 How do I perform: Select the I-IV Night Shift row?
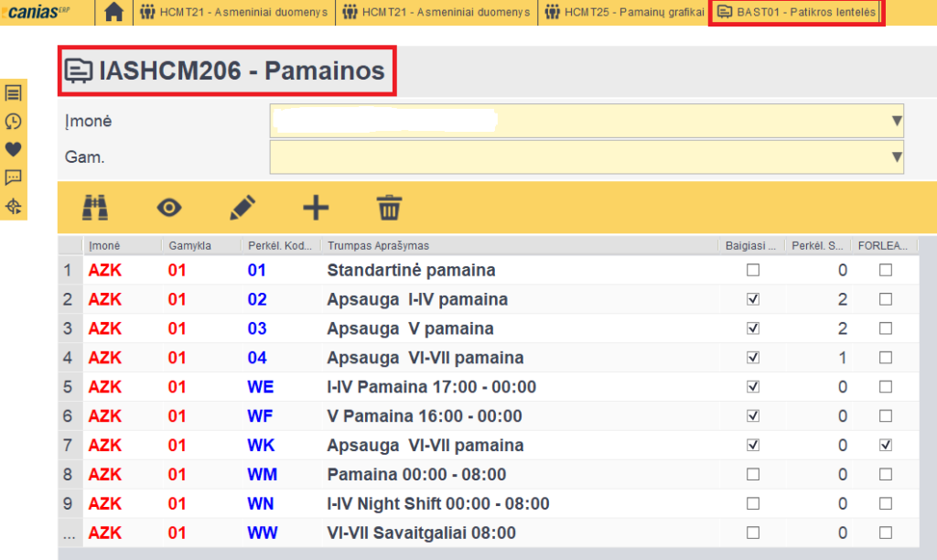[x=437, y=504]
